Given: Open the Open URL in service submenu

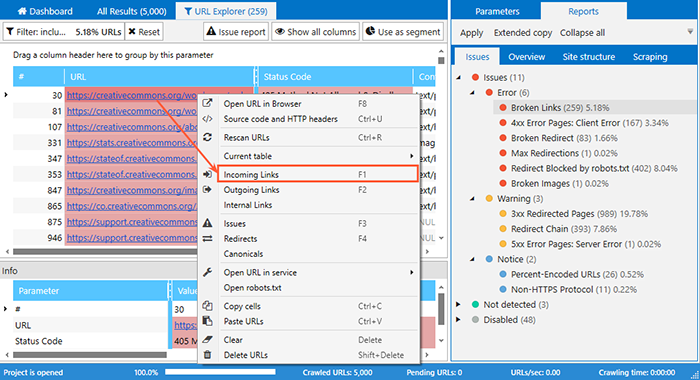Looking at the screenshot, I should [x=308, y=272].
